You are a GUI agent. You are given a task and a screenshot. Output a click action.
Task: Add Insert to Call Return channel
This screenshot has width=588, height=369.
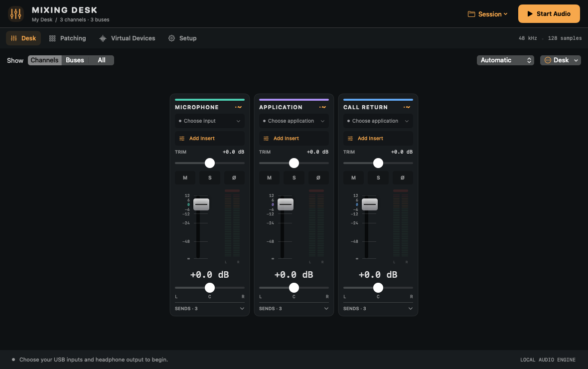tap(378, 139)
